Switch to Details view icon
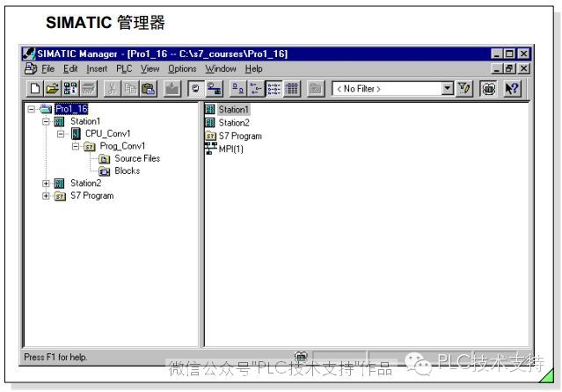Viewport: 562px width, 392px height. tap(292, 88)
